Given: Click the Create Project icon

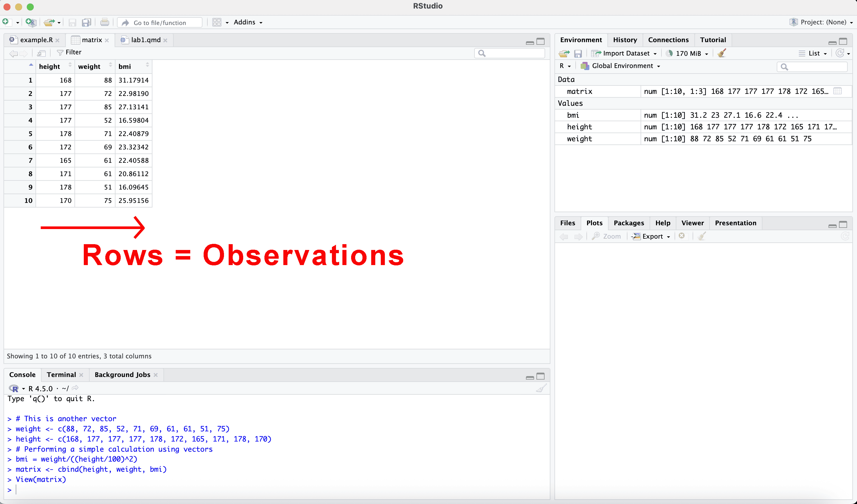Looking at the screenshot, I should tap(31, 22).
